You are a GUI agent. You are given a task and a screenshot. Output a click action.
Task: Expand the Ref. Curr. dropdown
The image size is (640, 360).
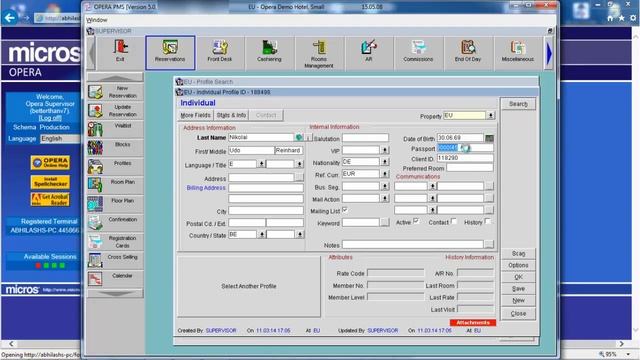click(x=384, y=174)
